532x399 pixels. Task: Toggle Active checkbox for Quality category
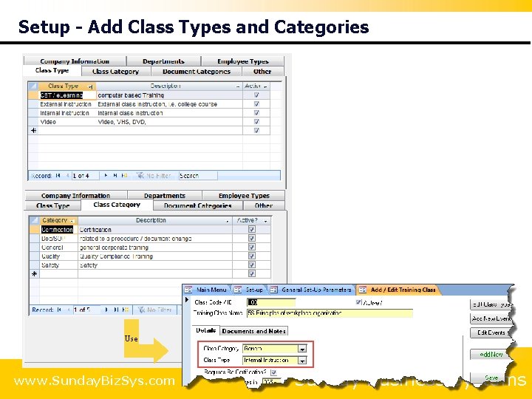coord(252,256)
